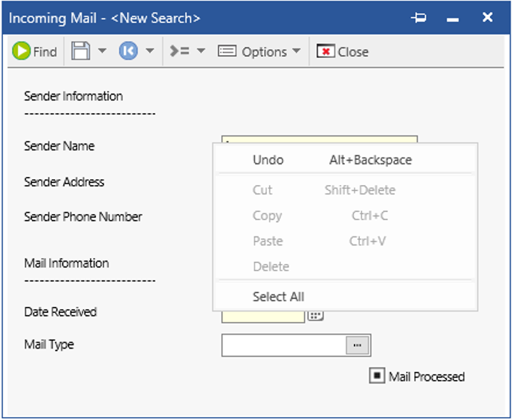Choose Paste from the context menu

[x=345, y=241]
